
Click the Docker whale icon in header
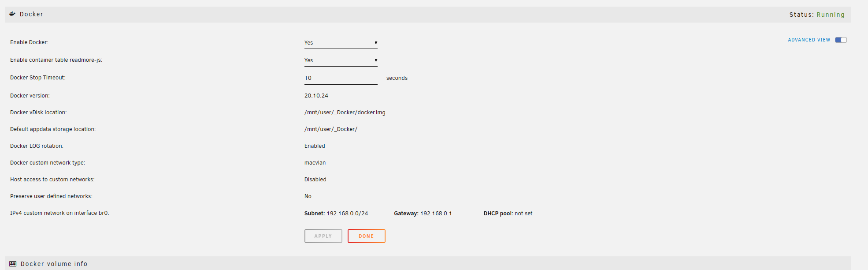12,14
